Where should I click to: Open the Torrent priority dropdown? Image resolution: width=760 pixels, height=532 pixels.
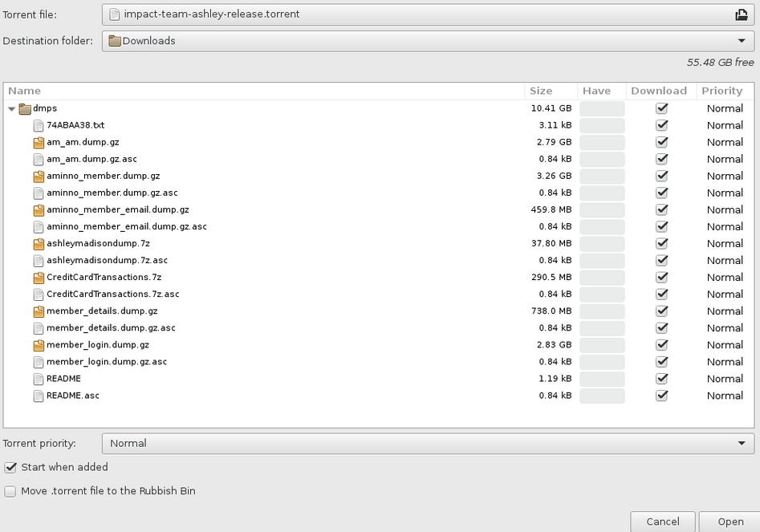[428, 443]
